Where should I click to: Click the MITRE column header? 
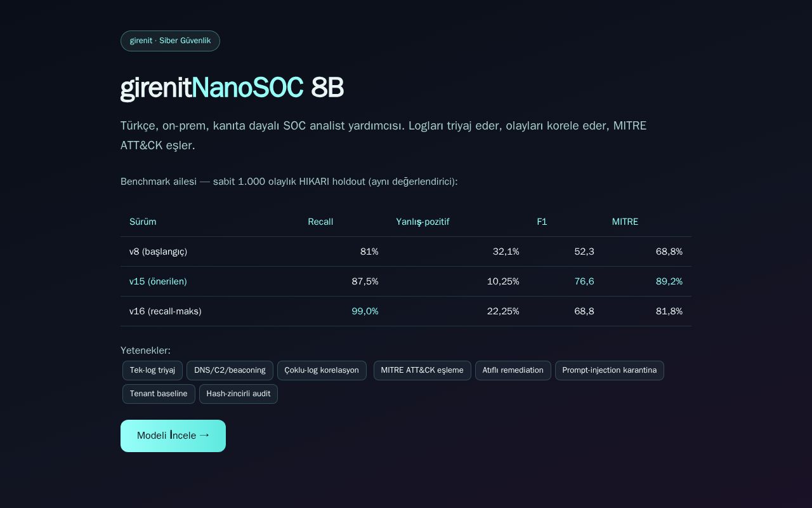(625, 222)
